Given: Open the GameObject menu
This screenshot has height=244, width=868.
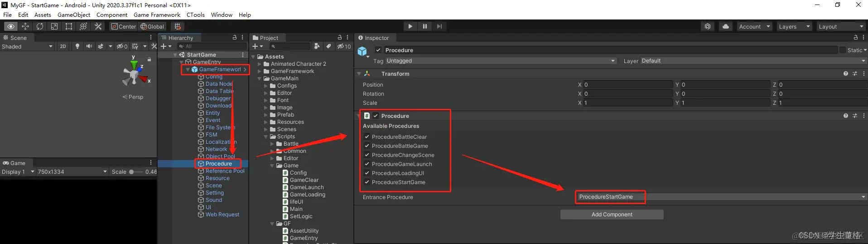Looking at the screenshot, I should (74, 15).
